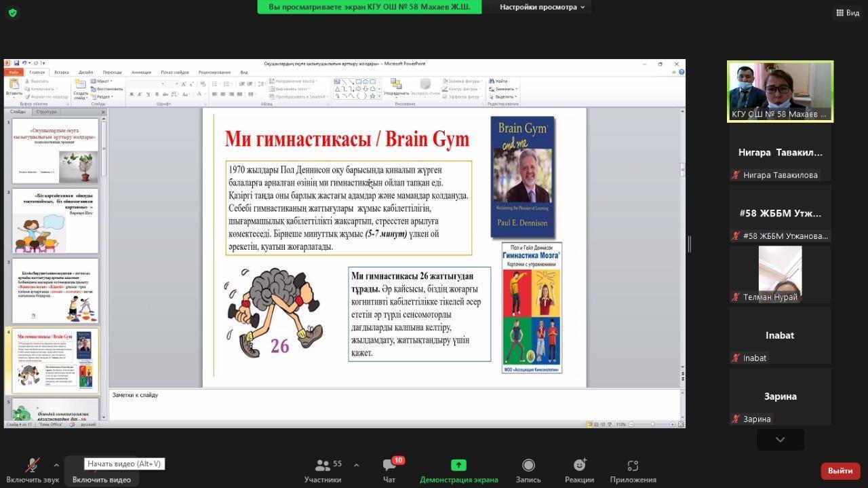
Task: Adjust the PowerPoint zoom slider
Action: click(x=652, y=424)
